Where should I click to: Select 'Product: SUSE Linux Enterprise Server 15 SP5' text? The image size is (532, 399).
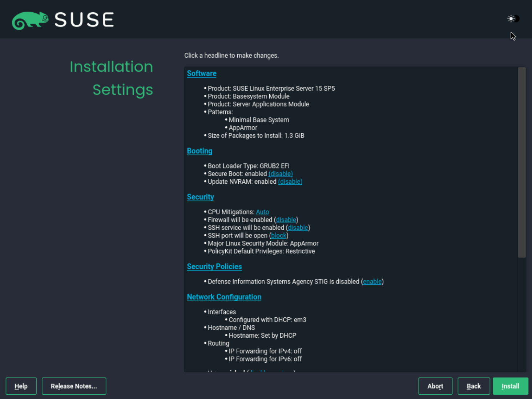(x=271, y=88)
